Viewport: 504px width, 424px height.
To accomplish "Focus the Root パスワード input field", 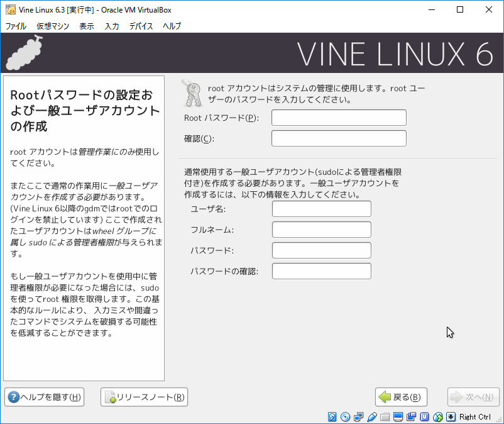I will [x=339, y=118].
